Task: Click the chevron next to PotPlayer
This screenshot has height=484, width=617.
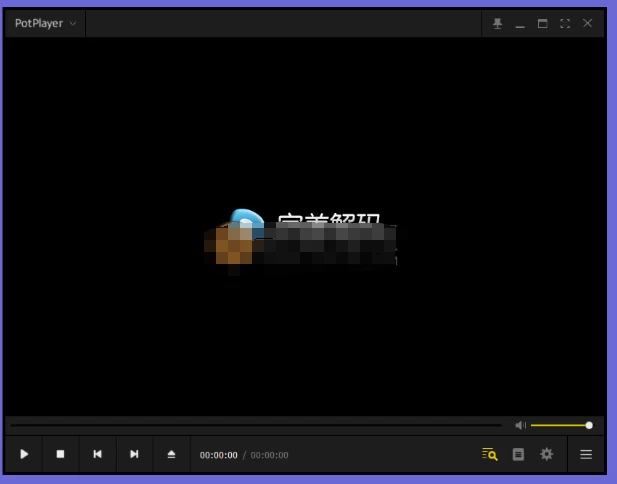Action: click(72, 24)
